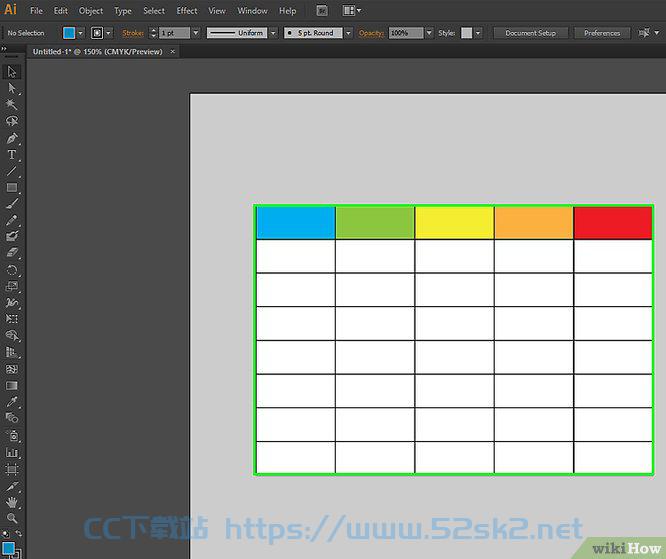Open the Type menu
Screen dimensions: 666x559
point(123,11)
